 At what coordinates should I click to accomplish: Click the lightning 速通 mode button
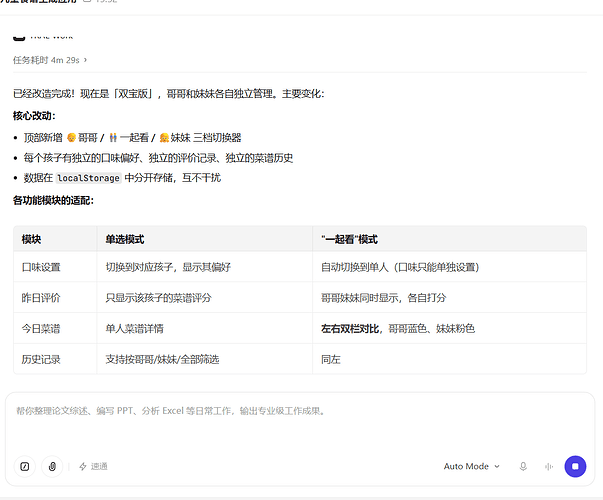[x=93, y=467]
